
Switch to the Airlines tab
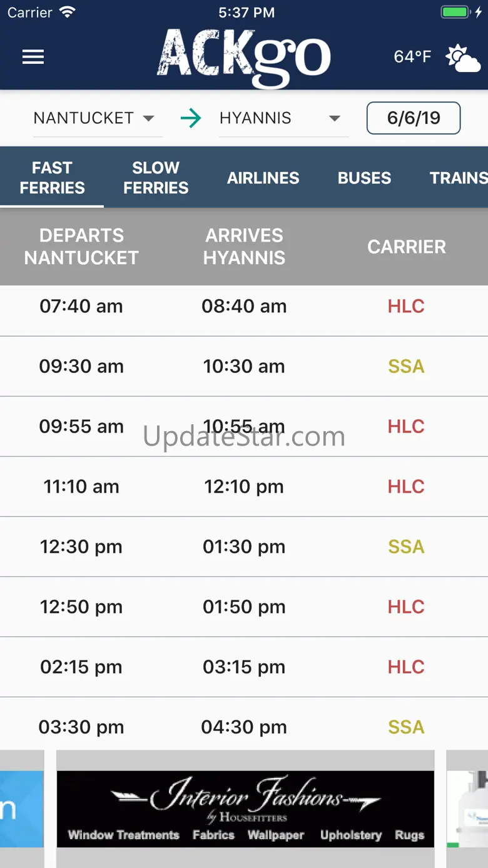point(263,178)
